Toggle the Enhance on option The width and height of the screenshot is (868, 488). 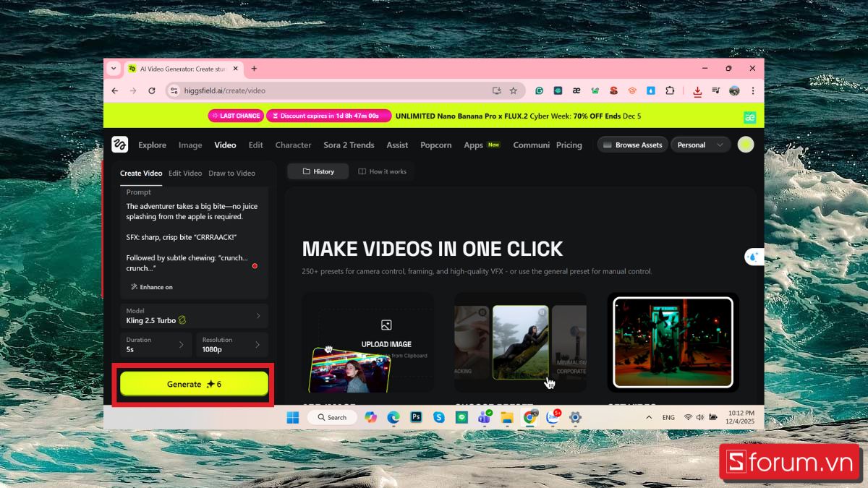(x=152, y=287)
